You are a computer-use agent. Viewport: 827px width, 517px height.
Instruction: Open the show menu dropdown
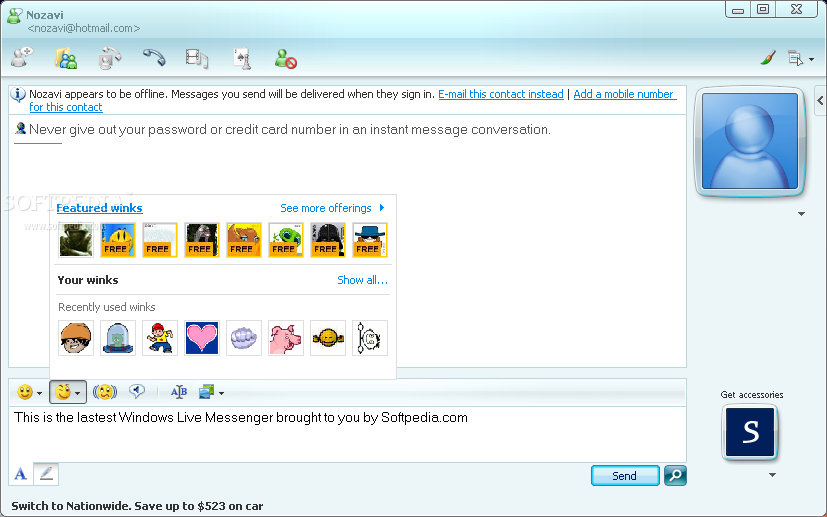(x=800, y=58)
